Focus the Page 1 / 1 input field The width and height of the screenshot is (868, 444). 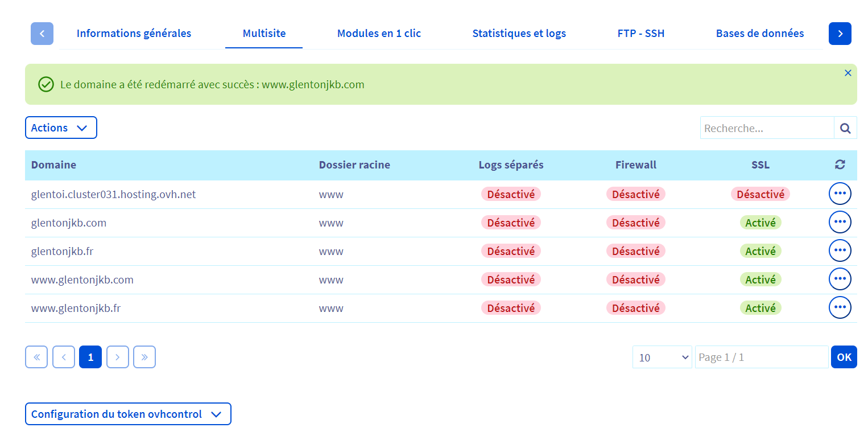(x=761, y=357)
